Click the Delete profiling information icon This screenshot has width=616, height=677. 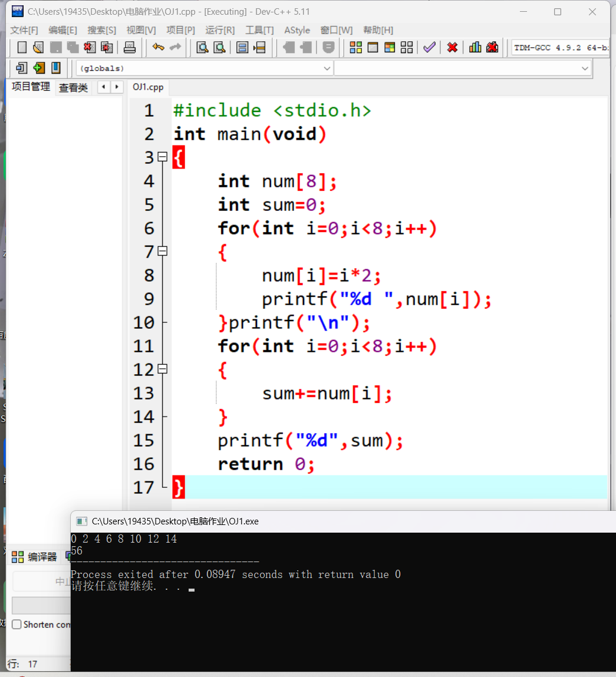point(492,48)
